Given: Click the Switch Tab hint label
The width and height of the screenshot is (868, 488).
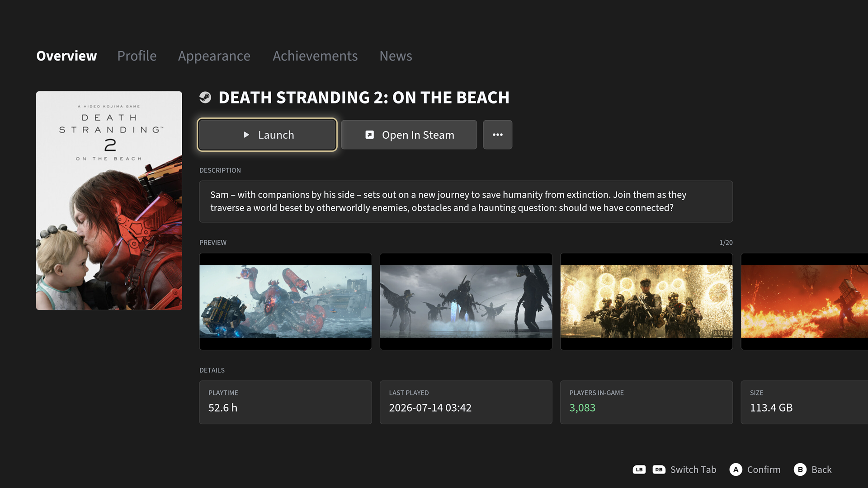Looking at the screenshot, I should coord(693,469).
